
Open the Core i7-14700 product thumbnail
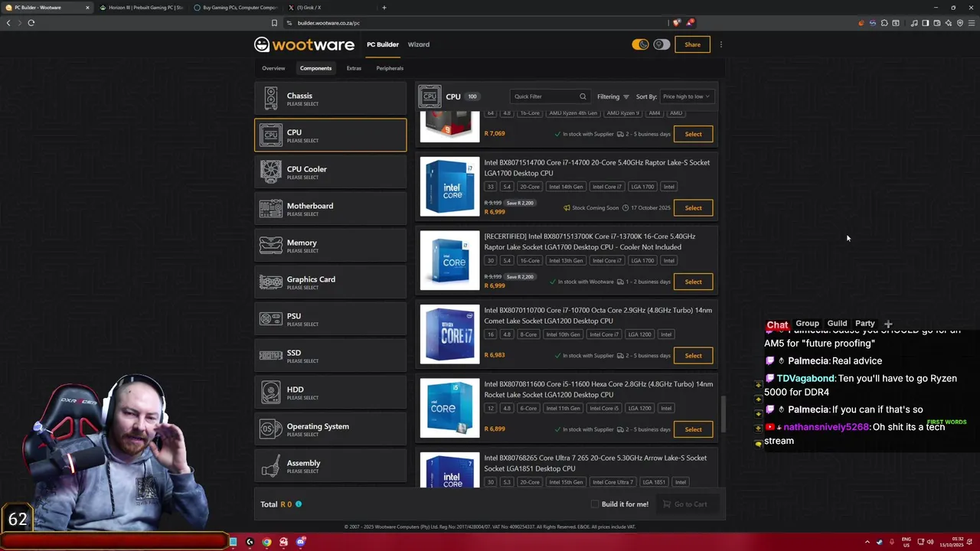click(x=450, y=187)
